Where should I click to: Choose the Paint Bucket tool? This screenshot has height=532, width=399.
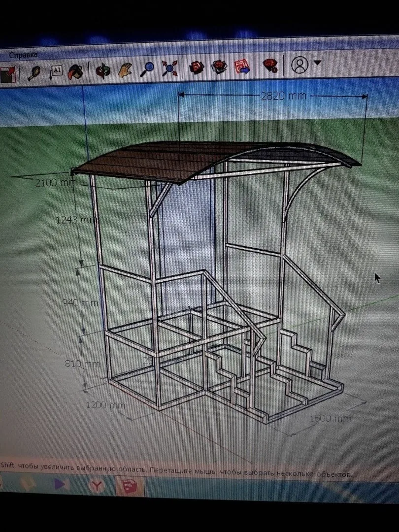[x=75, y=72]
